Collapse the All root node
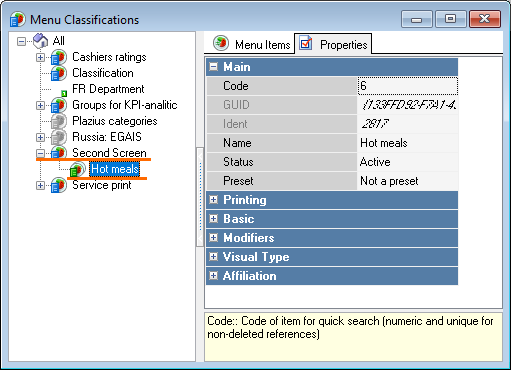The height and width of the screenshot is (370, 511). click(21, 41)
